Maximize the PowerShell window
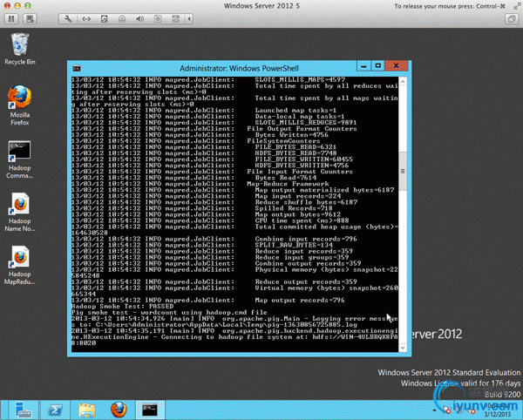This screenshot has width=523, height=420. click(x=377, y=66)
